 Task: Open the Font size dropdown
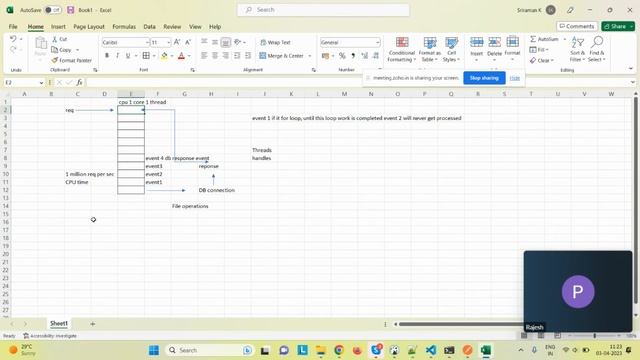(168, 42)
